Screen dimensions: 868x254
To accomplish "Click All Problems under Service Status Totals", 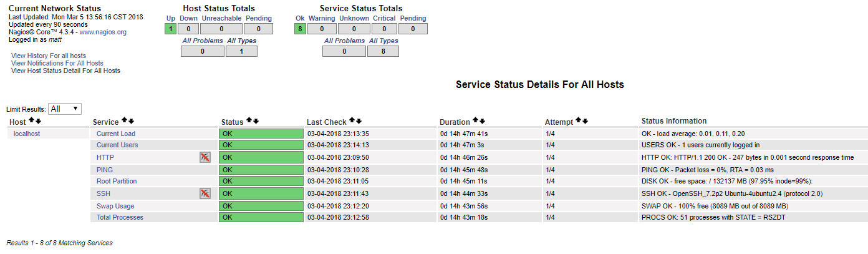I will coord(344,41).
